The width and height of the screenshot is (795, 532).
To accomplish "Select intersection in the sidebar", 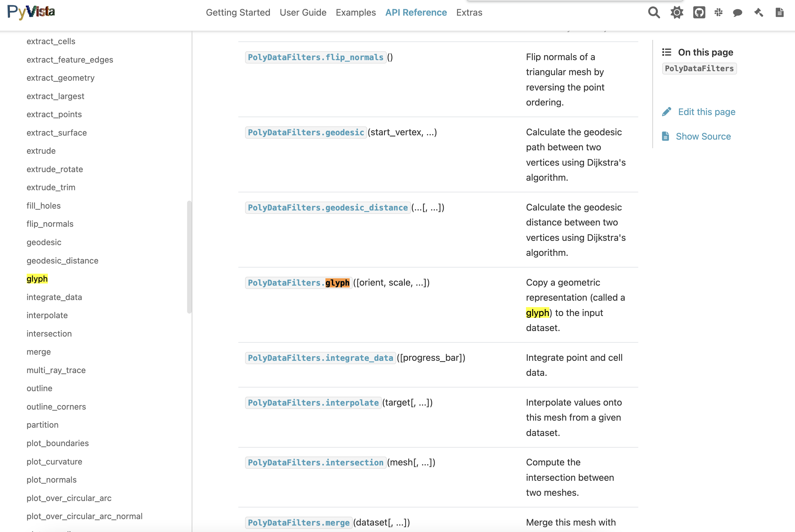I will click(x=49, y=334).
